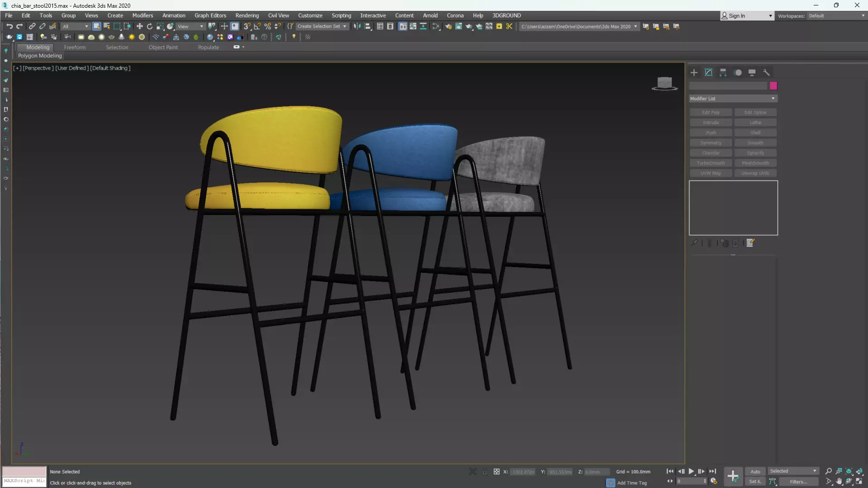Open the Utilities wrench panel tab
Image resolution: width=868 pixels, height=488 pixels.
click(x=766, y=72)
